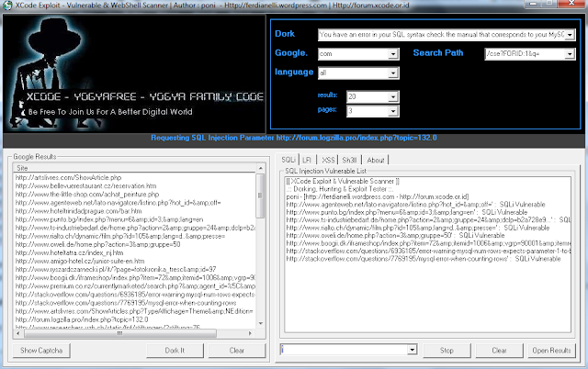
Task: Select oweli.de row in Google Results
Action: (x=97, y=244)
